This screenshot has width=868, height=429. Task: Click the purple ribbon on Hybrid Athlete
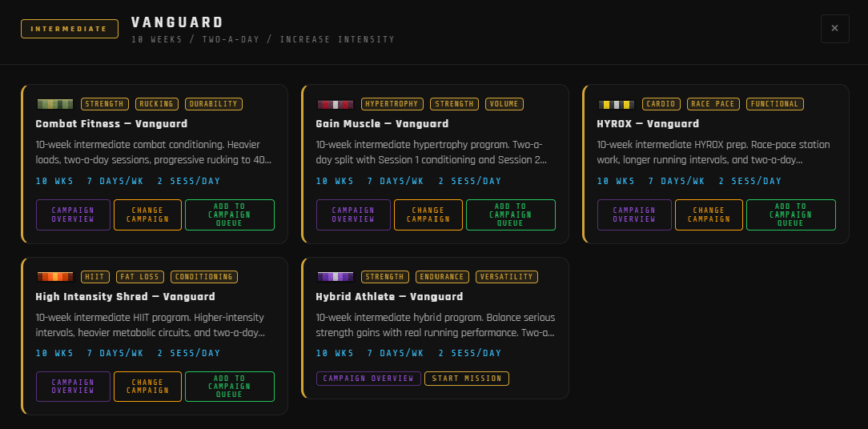pyautogui.click(x=336, y=277)
